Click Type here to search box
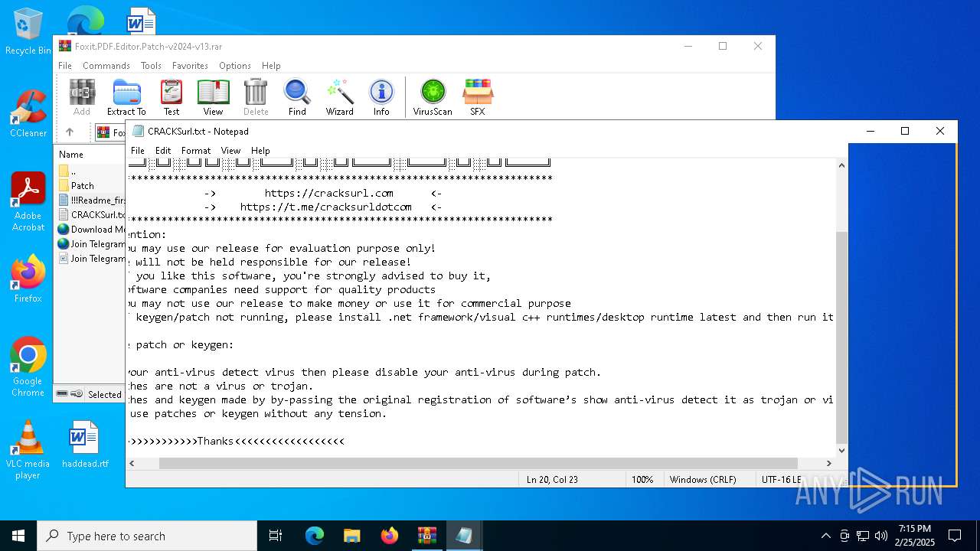This screenshot has width=980, height=551. point(147,536)
